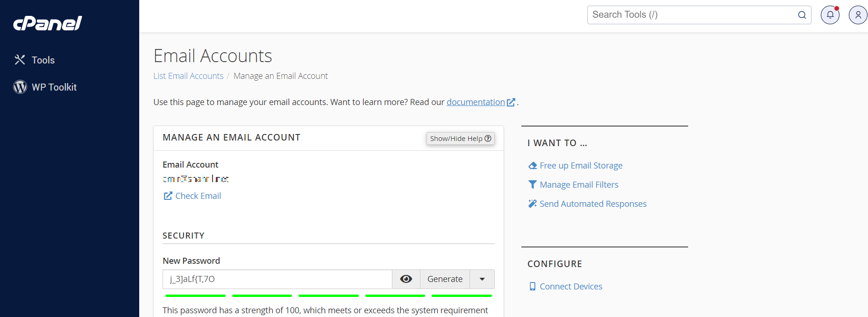Screen dimensions: 868x317
Task: Toggle password visibility eye icon
Action: point(406,279)
